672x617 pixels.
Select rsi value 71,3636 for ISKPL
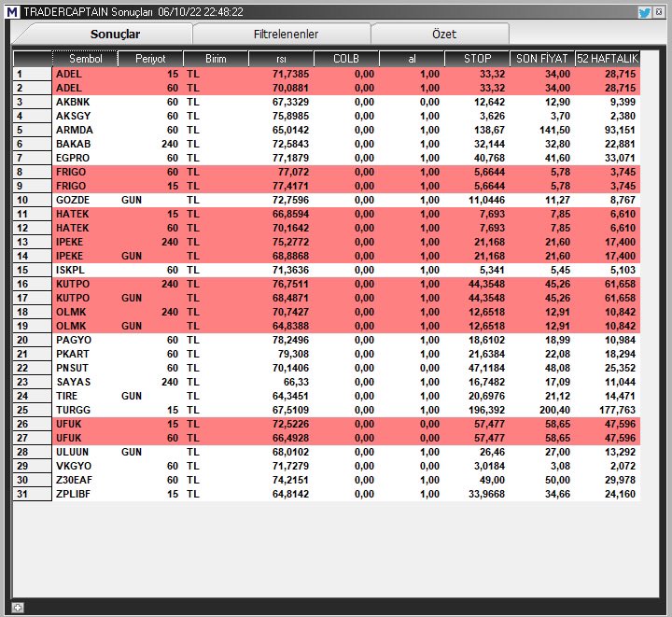pyautogui.click(x=290, y=270)
